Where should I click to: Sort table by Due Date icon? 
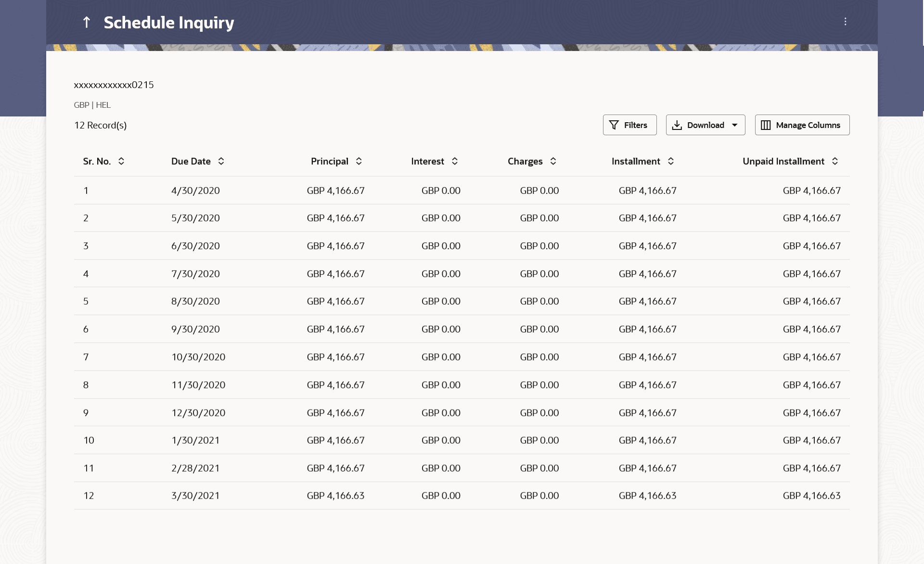click(221, 161)
